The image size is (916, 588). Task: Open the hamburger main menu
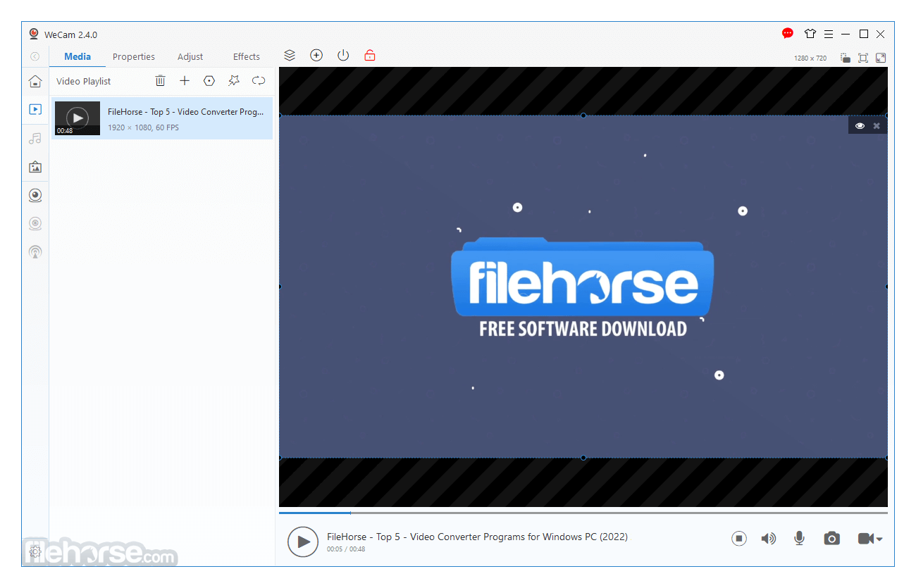click(828, 34)
